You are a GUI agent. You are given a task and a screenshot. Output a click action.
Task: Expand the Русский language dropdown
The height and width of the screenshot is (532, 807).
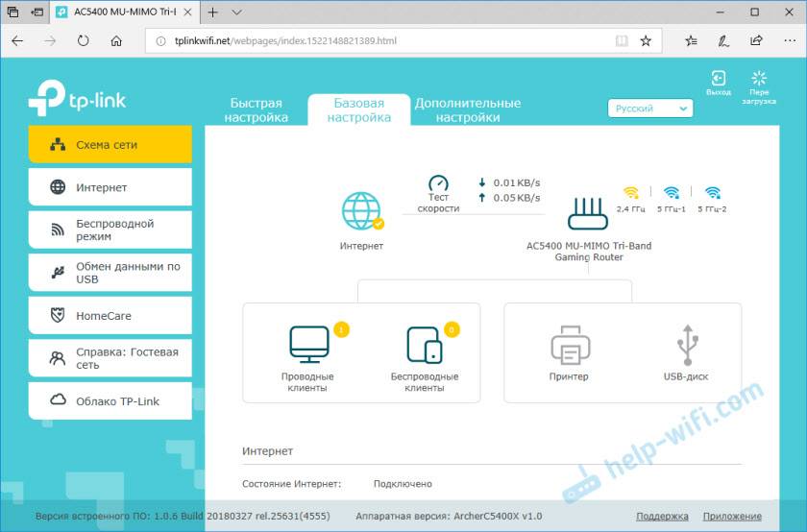tap(650, 109)
